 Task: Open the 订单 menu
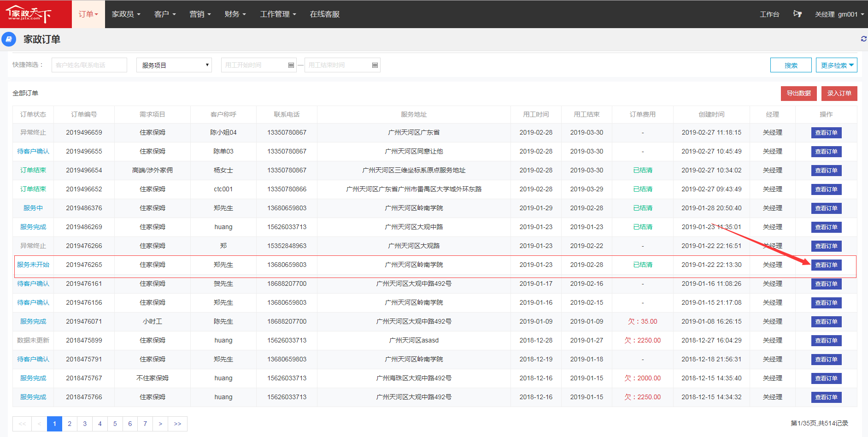pyautogui.click(x=88, y=14)
